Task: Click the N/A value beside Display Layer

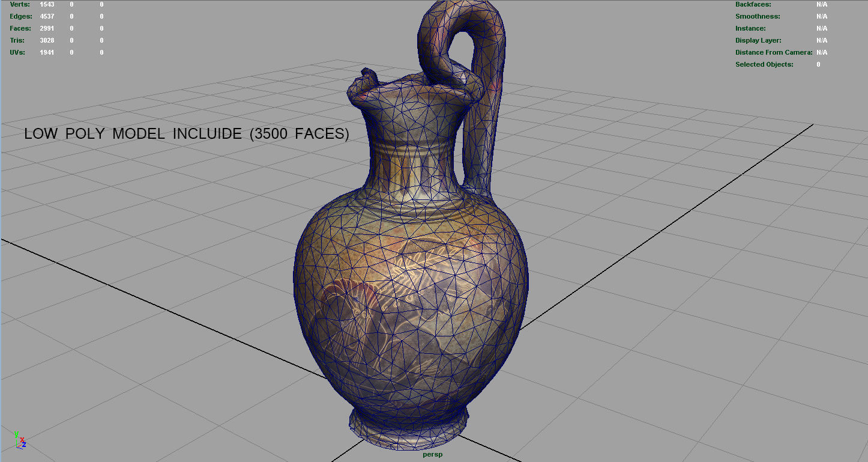Action: (822, 40)
